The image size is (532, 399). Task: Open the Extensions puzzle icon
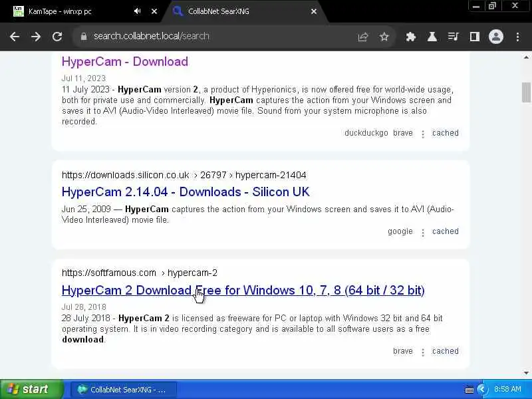[x=411, y=37]
